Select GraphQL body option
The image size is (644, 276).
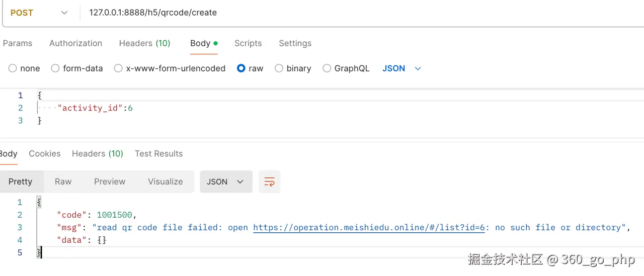coord(327,68)
